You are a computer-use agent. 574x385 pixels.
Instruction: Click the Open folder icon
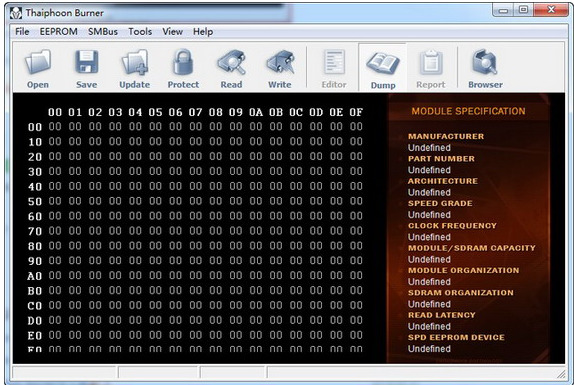(x=38, y=62)
